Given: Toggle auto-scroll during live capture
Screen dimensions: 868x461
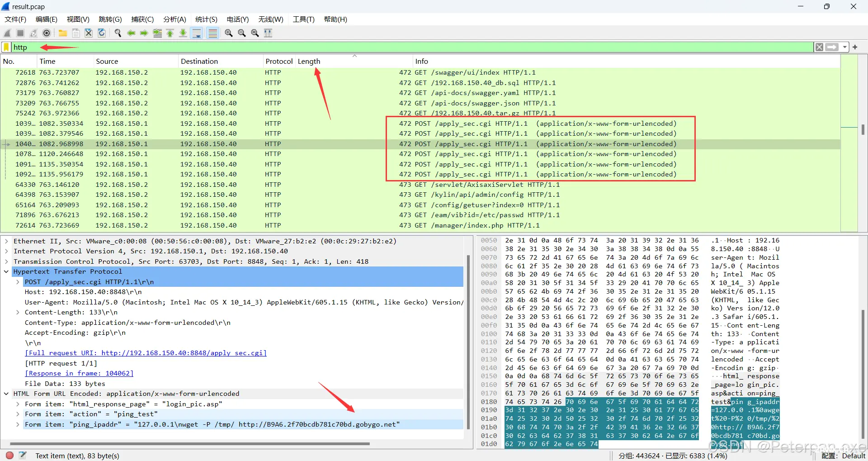Looking at the screenshot, I should coord(197,33).
